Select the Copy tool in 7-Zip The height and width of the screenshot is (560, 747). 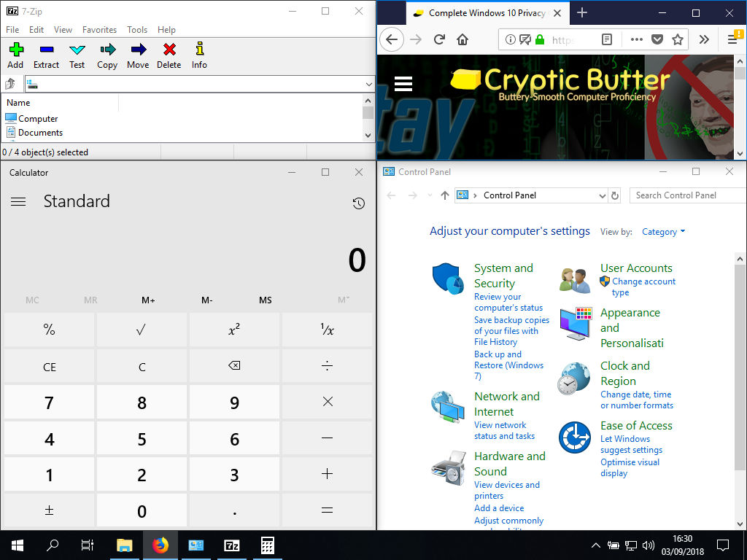tap(107, 55)
